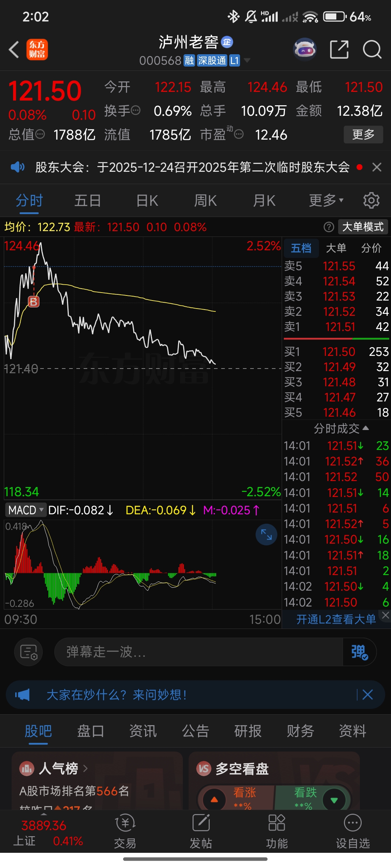Tap the 融 margin trading badge
This screenshot has height=868, width=391.
(x=189, y=60)
